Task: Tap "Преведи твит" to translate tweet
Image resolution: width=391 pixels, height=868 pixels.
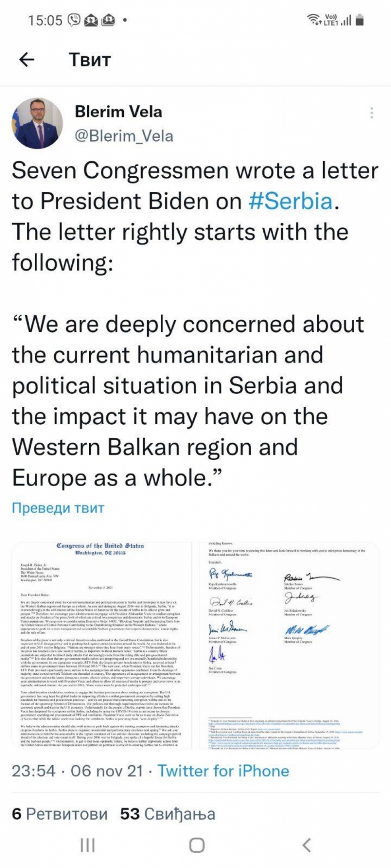Action: 58,508
